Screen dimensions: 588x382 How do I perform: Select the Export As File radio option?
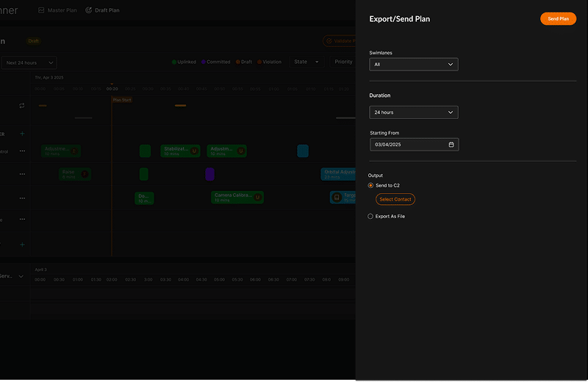tap(370, 216)
